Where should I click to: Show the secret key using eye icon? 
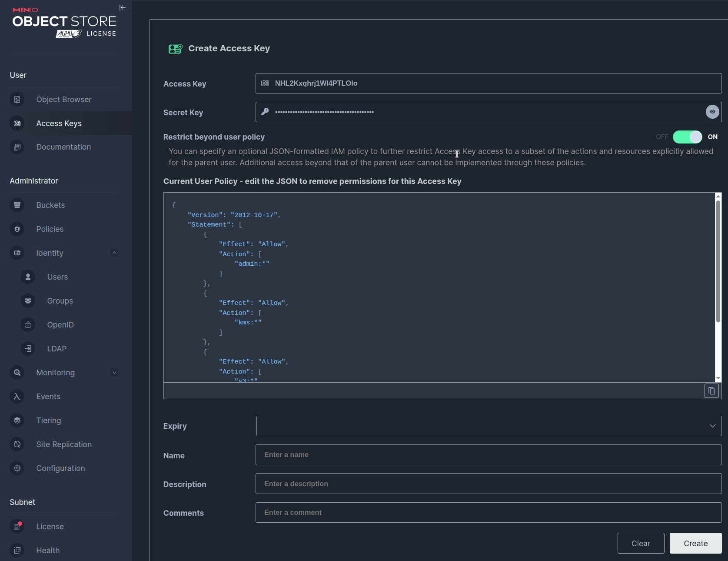tap(712, 112)
